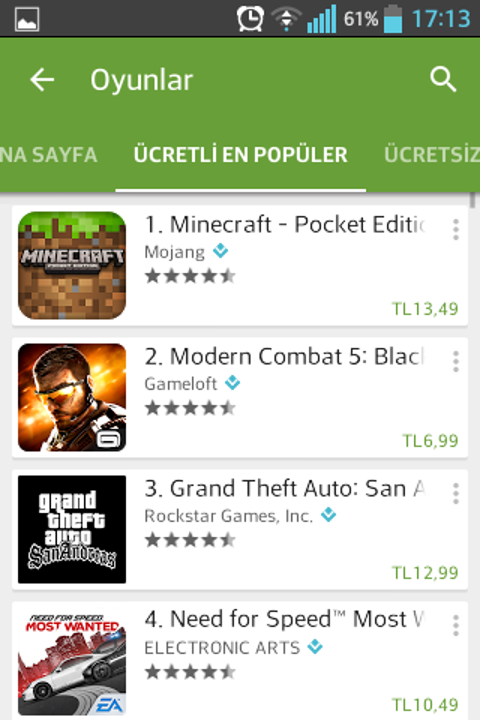Switch to the ANA SAYFA tab
480x720 pixels.
(48, 155)
